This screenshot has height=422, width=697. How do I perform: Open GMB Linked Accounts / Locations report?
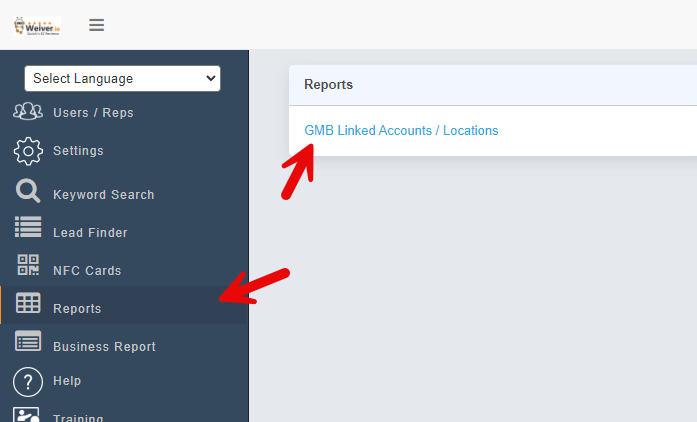(x=401, y=131)
